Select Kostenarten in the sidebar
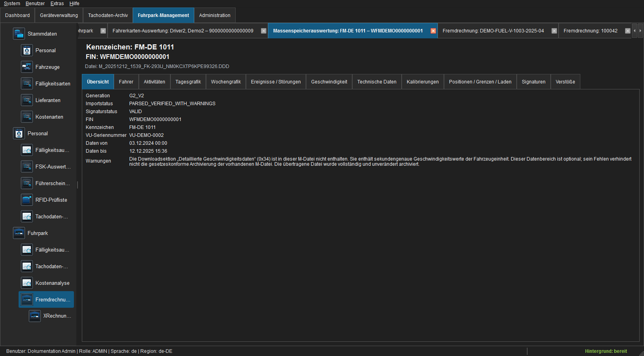 click(49, 117)
